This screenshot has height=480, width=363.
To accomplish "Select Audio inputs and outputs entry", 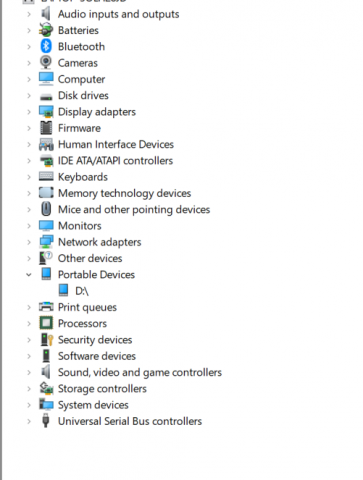I will tap(118, 14).
